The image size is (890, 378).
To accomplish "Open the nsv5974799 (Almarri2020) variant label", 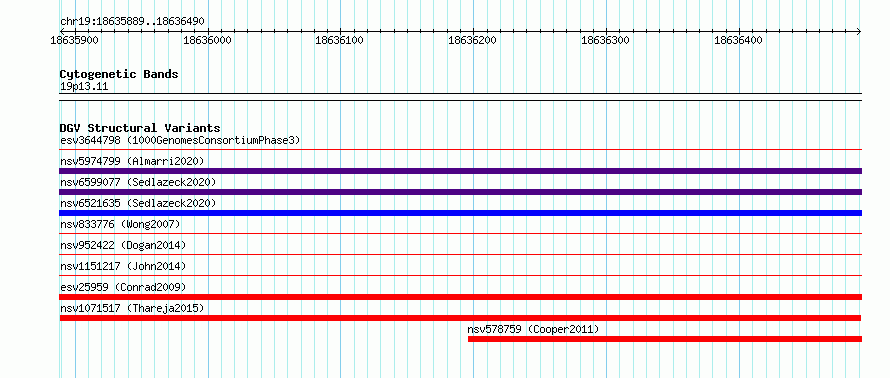I will [132, 161].
